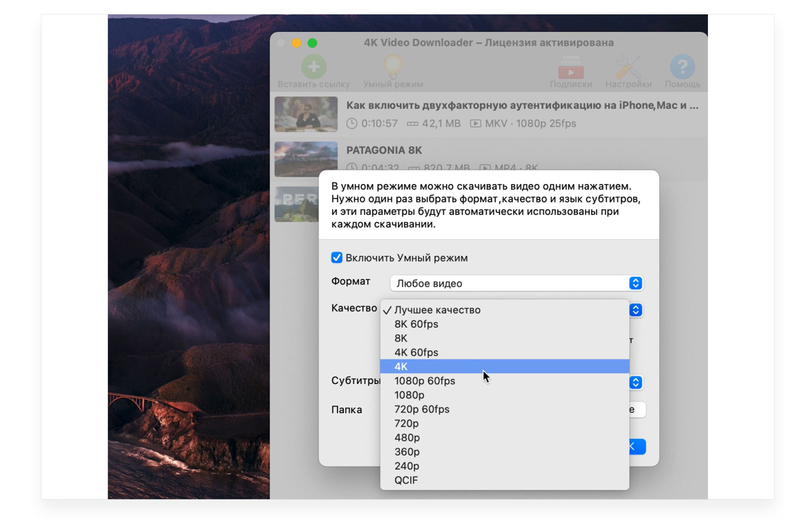Uncheck the Enable Smart Mode checkbox
This screenshot has width=812, height=523.
[337, 258]
